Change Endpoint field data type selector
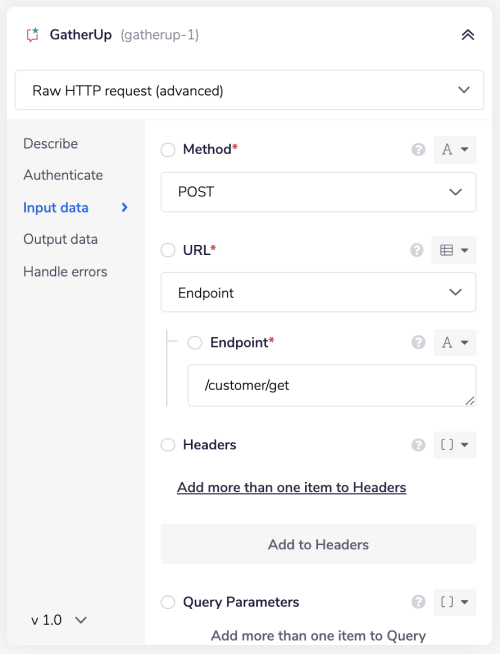This screenshot has height=654, width=500. click(455, 342)
